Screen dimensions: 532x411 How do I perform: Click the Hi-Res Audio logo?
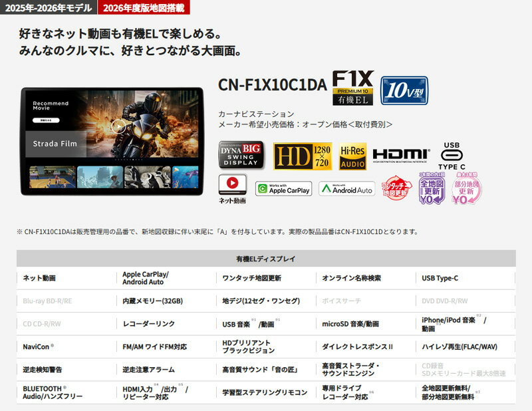click(x=352, y=156)
